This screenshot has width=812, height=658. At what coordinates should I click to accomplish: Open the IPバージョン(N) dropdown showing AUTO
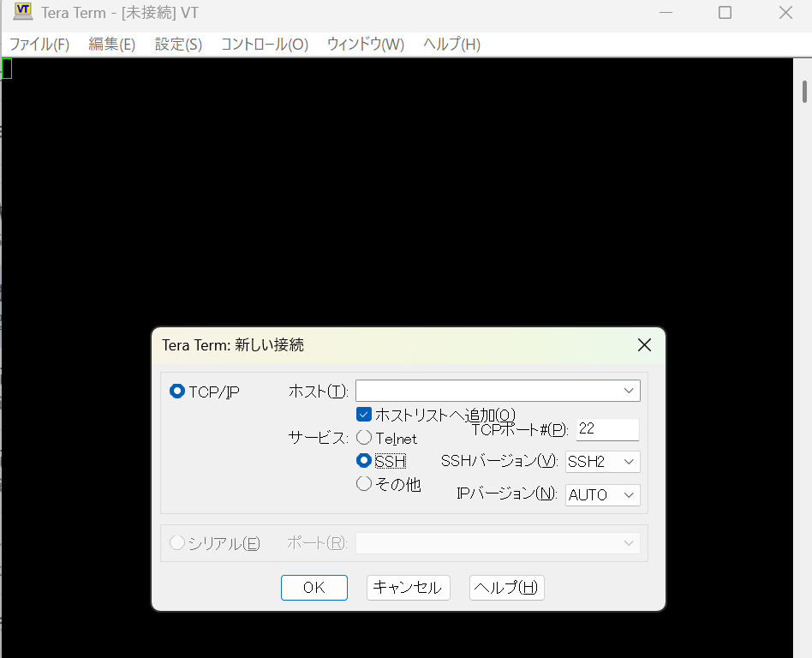click(x=603, y=495)
